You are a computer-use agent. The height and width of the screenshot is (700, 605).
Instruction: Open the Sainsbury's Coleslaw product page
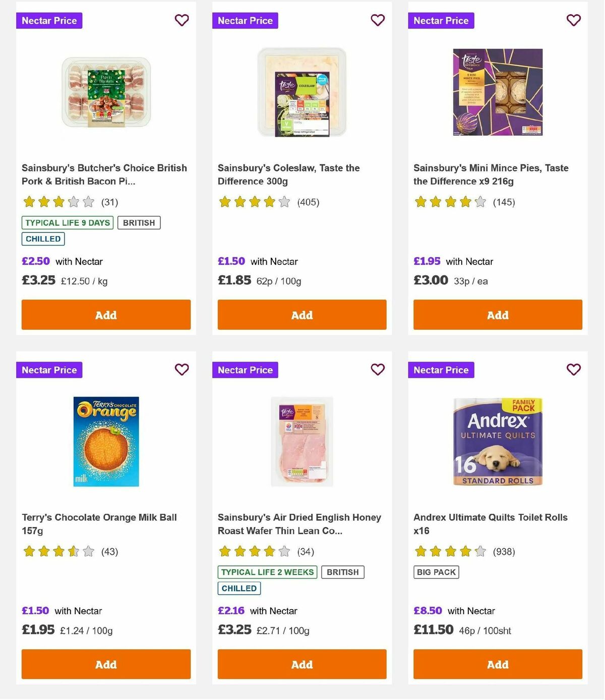[288, 174]
